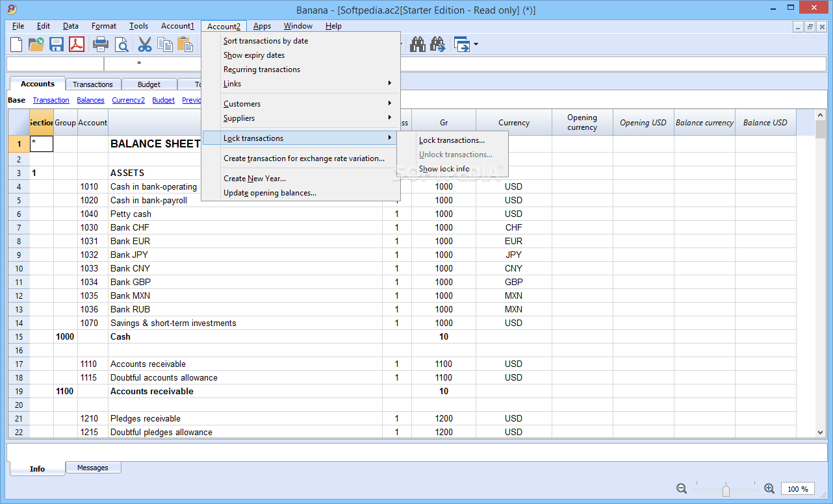Image resolution: width=833 pixels, height=504 pixels.
Task: Paste with the clipboard icon
Action: click(185, 44)
